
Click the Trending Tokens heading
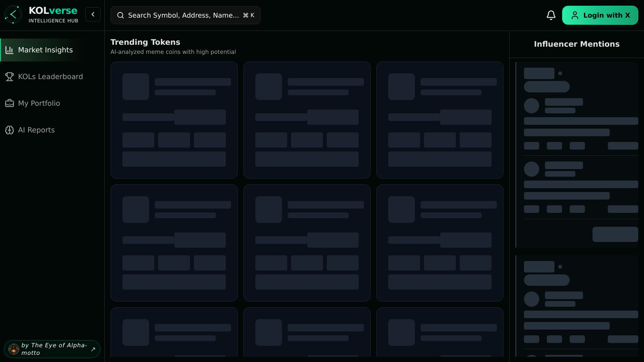tap(145, 42)
